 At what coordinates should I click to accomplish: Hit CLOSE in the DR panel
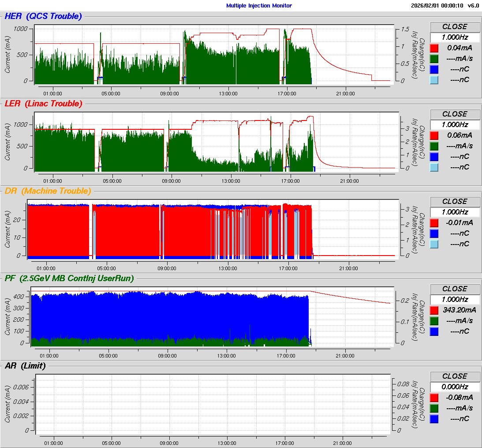point(454,201)
